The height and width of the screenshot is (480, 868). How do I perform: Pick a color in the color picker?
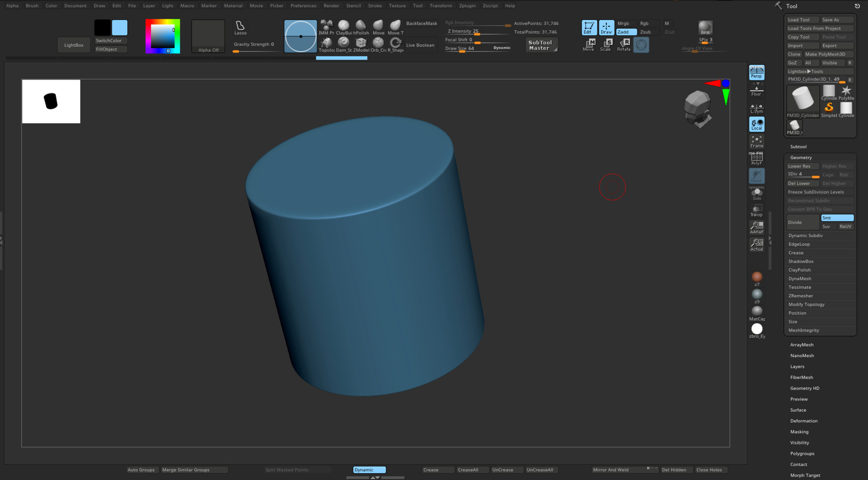click(x=163, y=36)
